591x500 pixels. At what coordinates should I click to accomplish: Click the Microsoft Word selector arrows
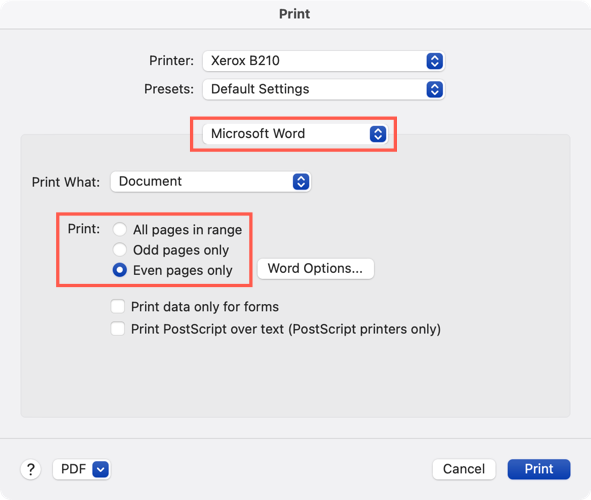(x=378, y=134)
